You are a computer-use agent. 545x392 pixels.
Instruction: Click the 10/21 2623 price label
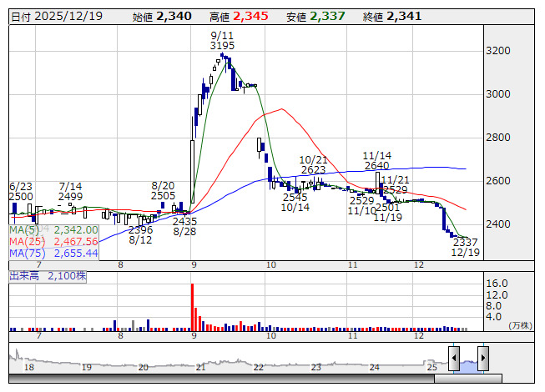tap(313, 165)
